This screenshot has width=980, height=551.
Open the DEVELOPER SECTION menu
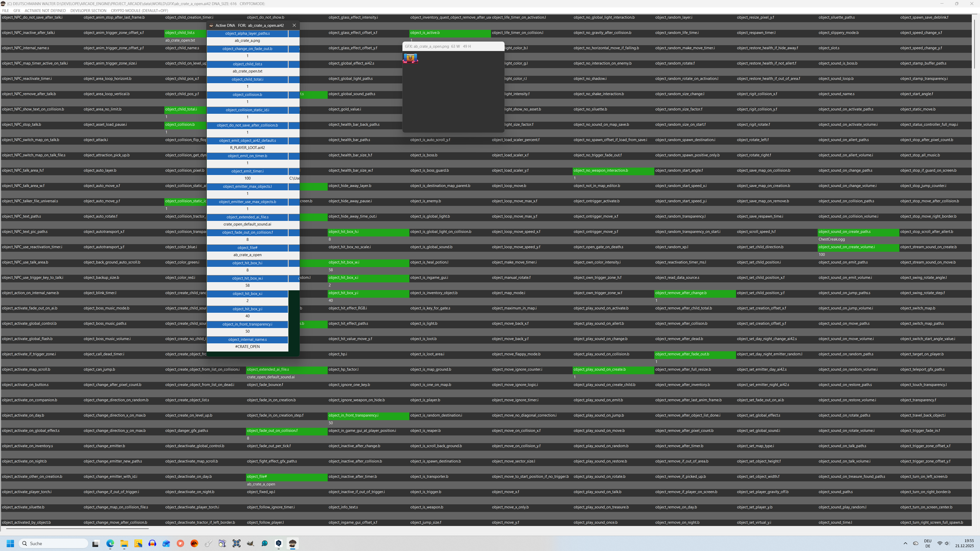88,11
